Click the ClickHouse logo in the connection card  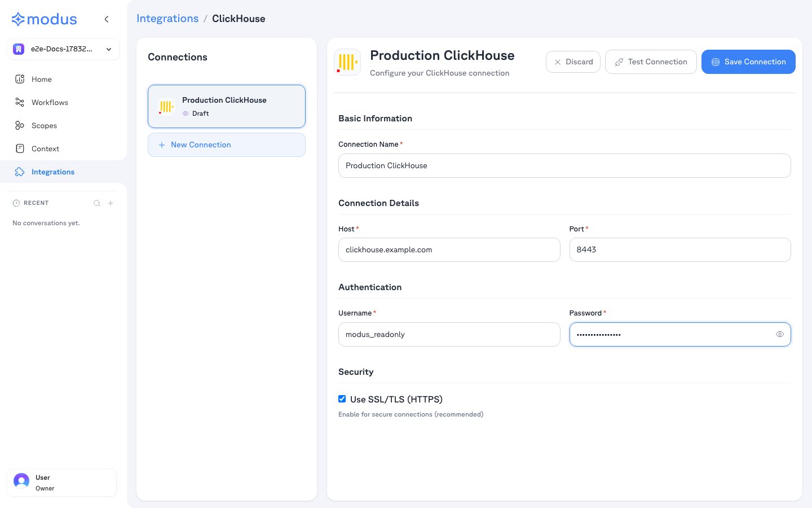pyautogui.click(x=166, y=106)
